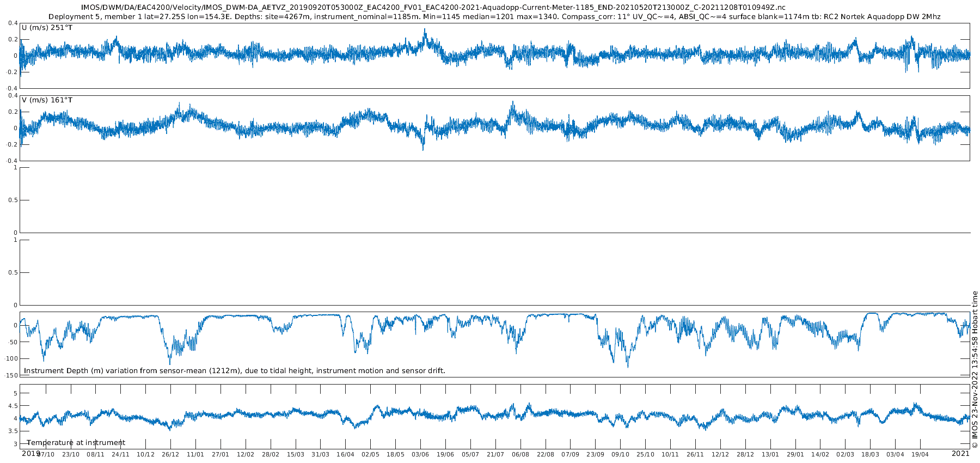The image size is (980, 463).
Task: Select the '08/11' date tick label
Action: tap(96, 454)
